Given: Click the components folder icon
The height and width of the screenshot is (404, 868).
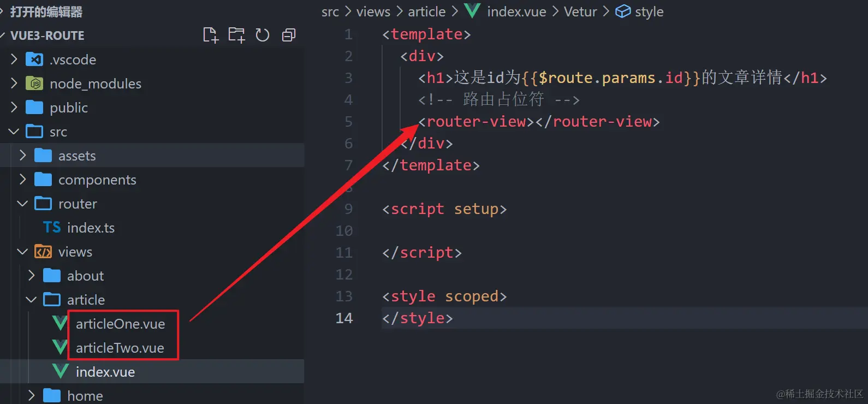Looking at the screenshot, I should pos(43,179).
